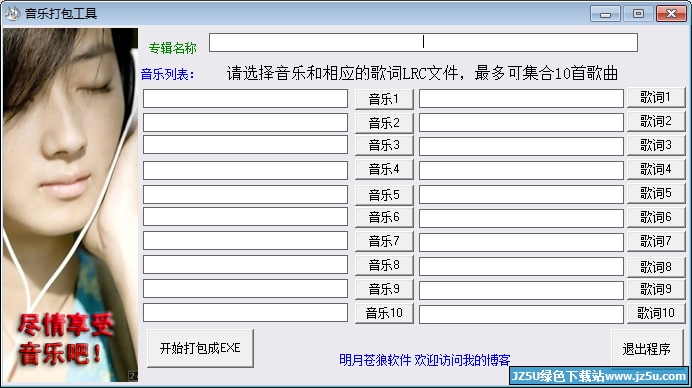Focus the music path field beside 音乐2
This screenshot has height=388, width=692.
pos(245,123)
